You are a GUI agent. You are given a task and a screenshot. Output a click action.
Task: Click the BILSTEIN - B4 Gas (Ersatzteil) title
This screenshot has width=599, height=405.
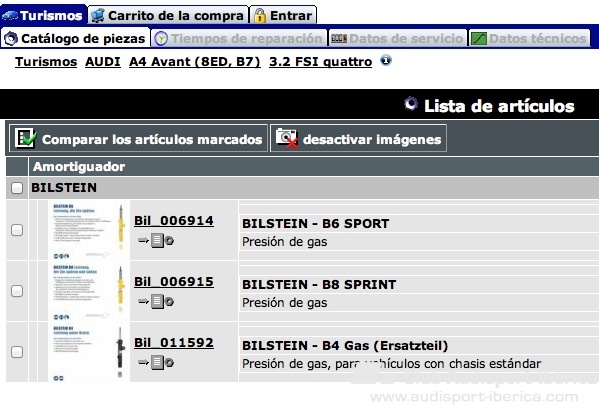pos(345,346)
